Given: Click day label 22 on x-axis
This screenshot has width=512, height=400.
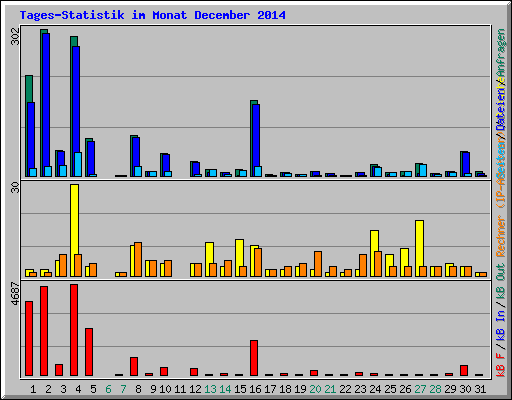Looking at the screenshot, I should coord(345,389).
